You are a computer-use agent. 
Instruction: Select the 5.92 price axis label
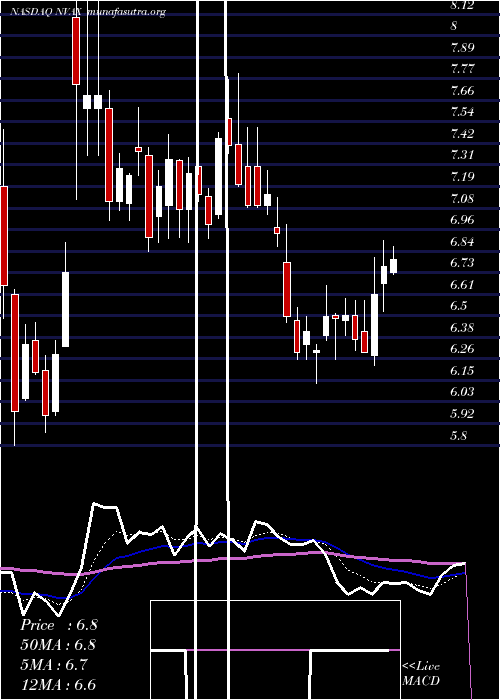pos(462,414)
